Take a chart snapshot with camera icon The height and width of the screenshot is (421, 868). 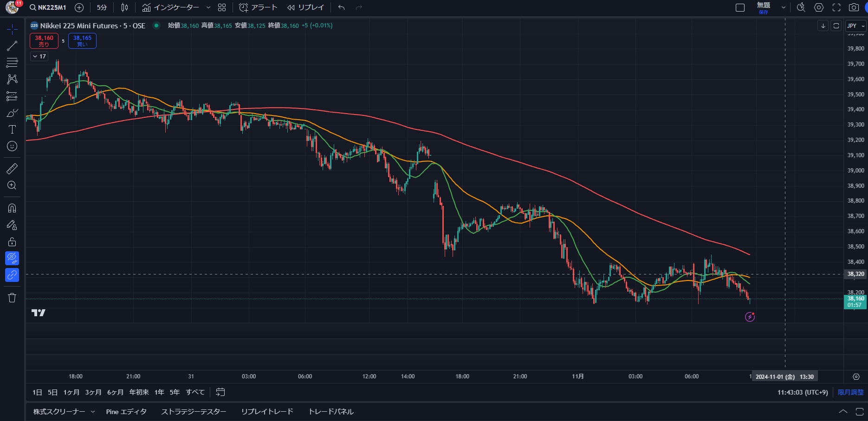[x=854, y=7]
